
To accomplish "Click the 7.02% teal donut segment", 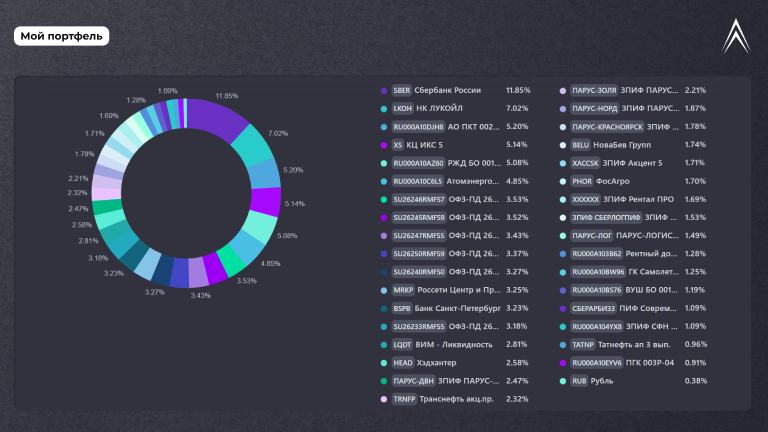I will point(253,146).
